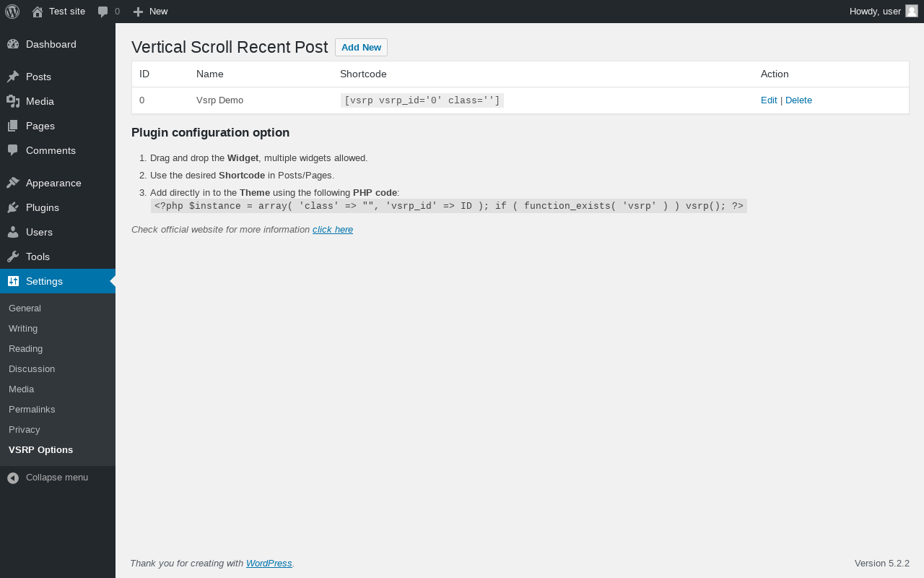The height and width of the screenshot is (578, 924).
Task: Click the Vsrp Demo shortcode text
Action: [422, 100]
